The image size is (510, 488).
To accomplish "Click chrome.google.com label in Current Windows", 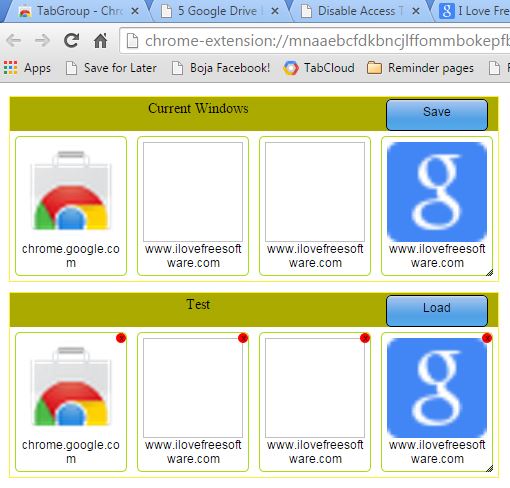I will (71, 256).
